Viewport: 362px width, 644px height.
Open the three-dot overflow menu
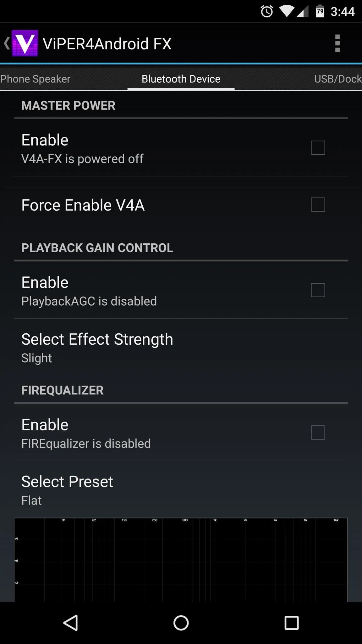[337, 43]
